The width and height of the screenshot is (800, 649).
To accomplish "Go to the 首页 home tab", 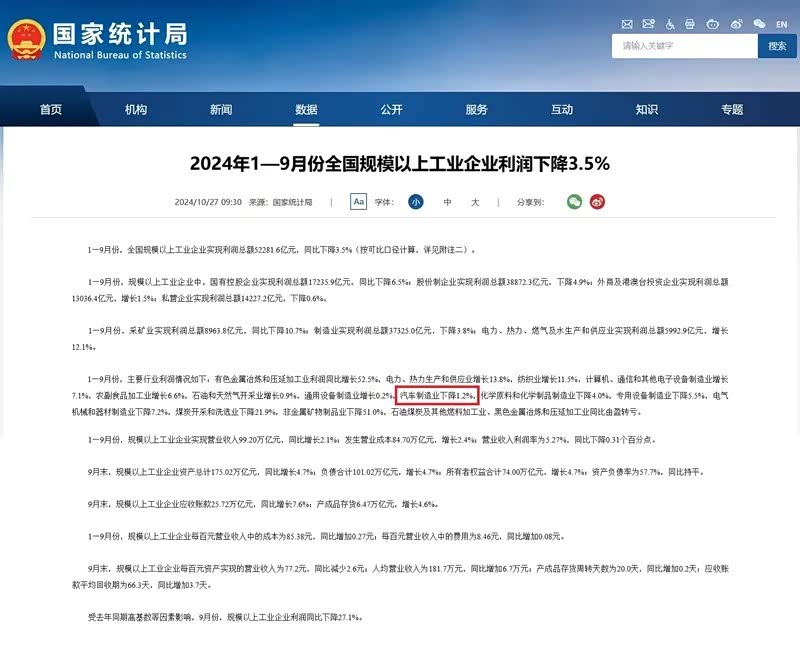I will click(x=51, y=110).
